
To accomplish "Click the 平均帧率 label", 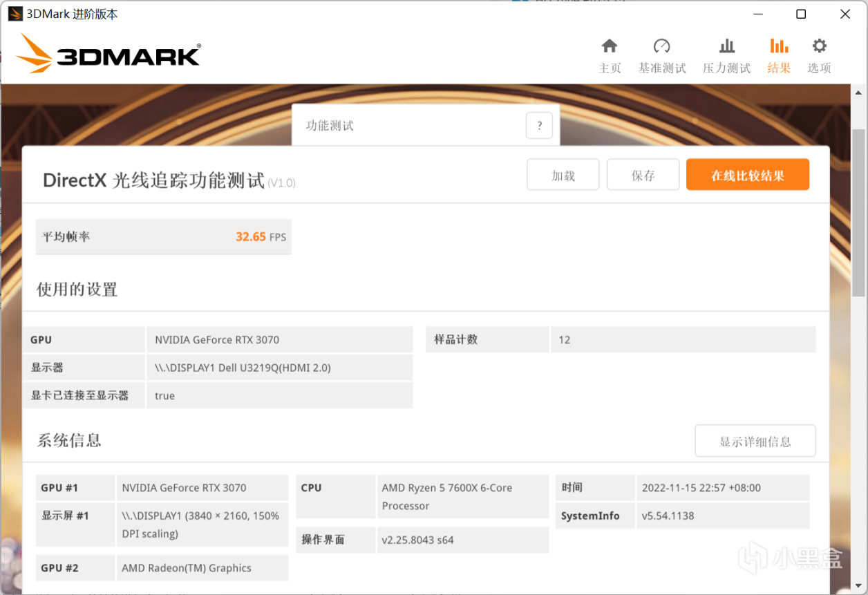I will click(x=66, y=236).
